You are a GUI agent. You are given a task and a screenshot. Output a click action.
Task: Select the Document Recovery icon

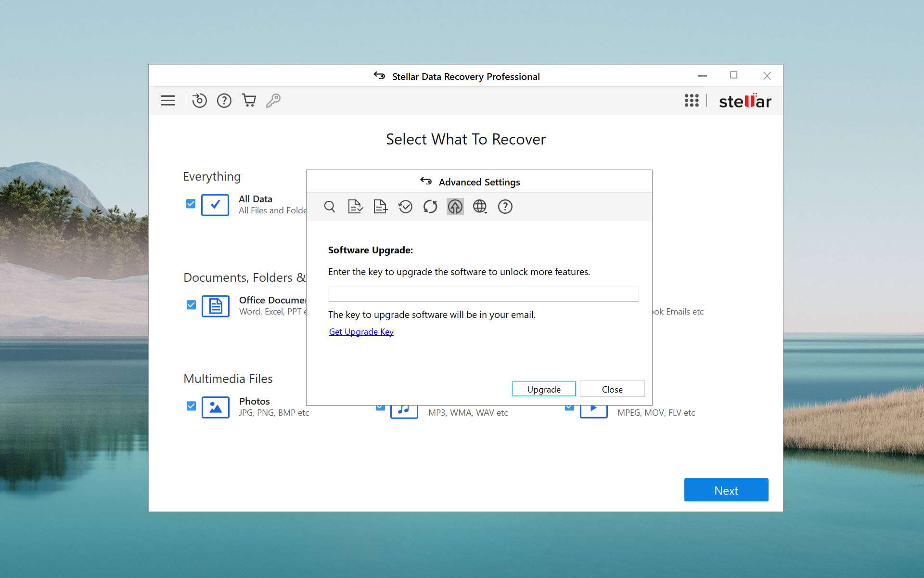355,207
